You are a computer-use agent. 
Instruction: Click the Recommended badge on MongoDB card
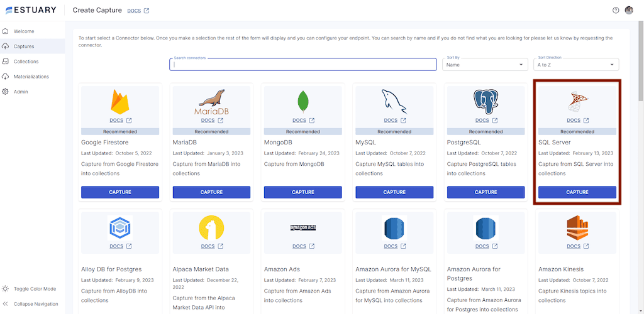303,132
